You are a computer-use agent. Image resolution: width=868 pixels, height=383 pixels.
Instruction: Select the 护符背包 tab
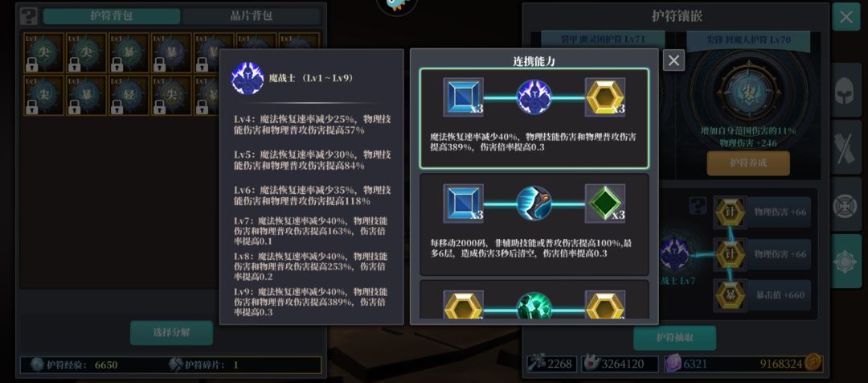111,16
